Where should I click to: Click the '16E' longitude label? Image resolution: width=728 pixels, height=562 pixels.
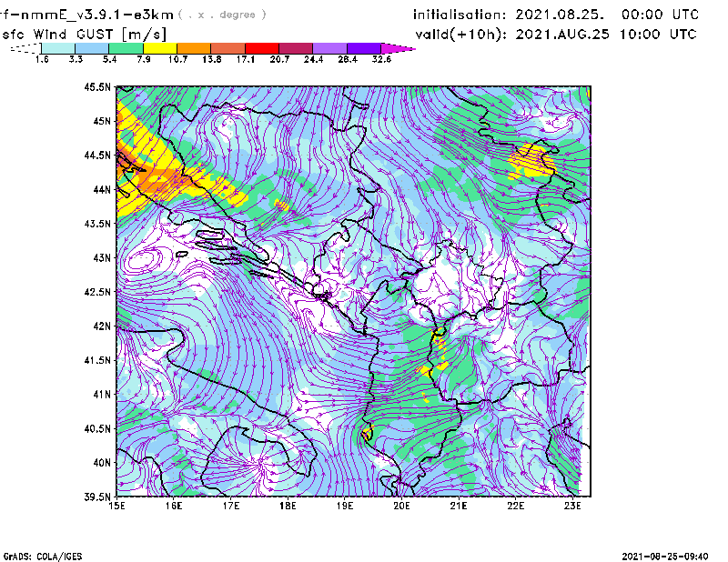point(174,506)
